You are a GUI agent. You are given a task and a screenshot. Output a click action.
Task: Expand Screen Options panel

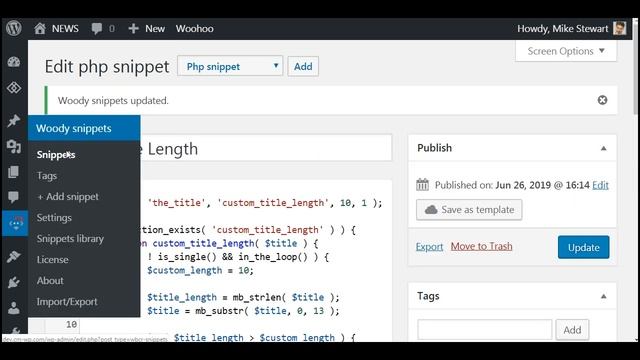click(566, 51)
